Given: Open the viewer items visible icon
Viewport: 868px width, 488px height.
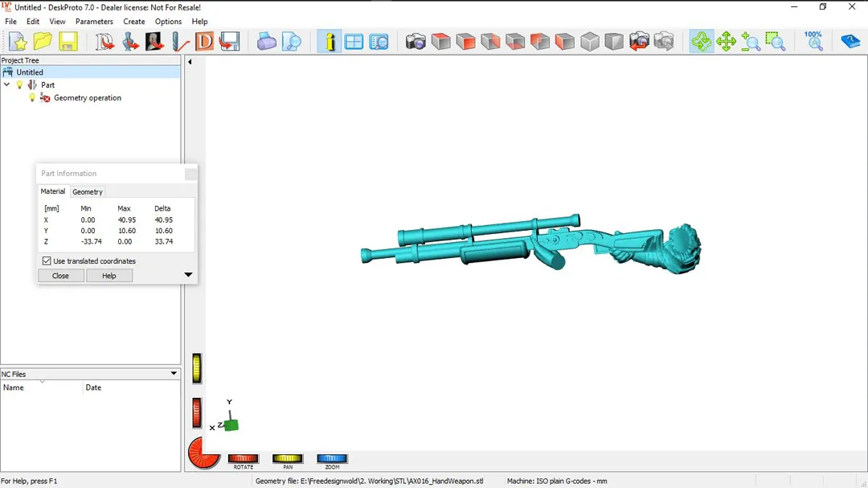Looking at the screenshot, I should (x=379, y=42).
